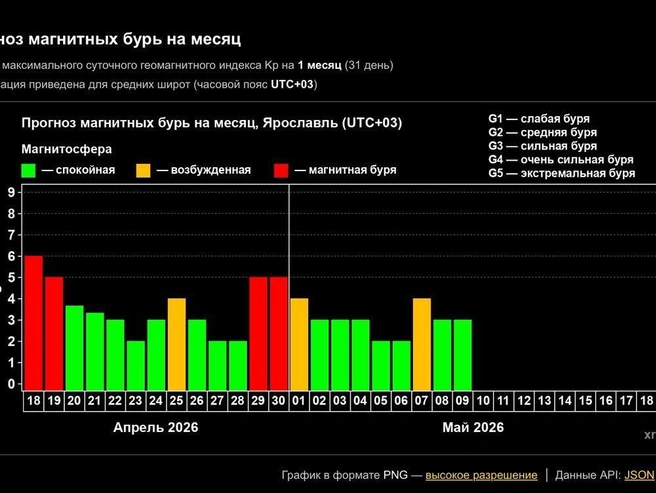Select the green bar for April 27

[218, 365]
